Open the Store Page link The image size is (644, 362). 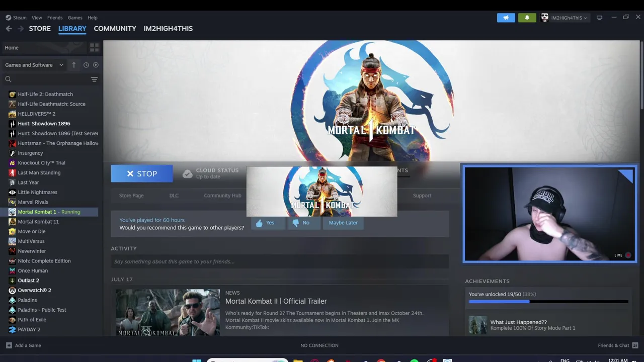(131, 196)
